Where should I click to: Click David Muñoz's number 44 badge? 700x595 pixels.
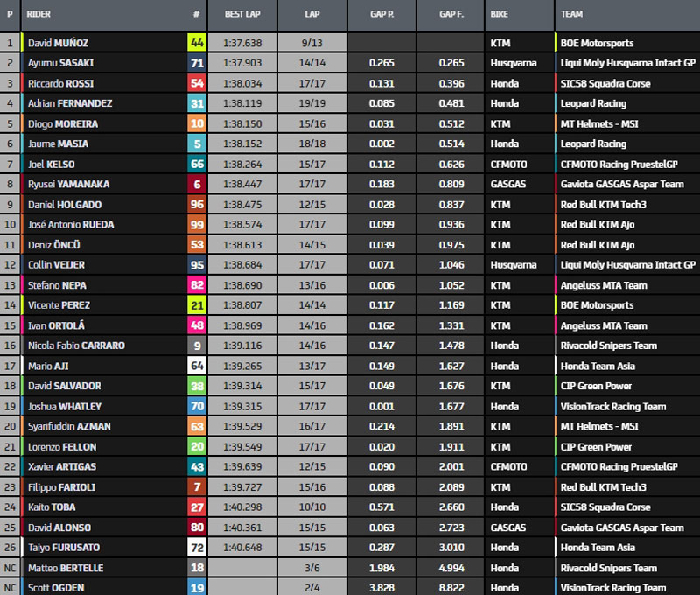[x=197, y=43]
